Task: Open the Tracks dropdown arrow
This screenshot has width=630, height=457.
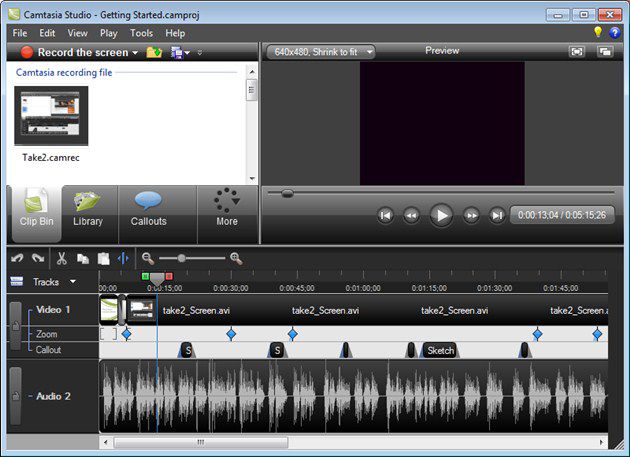Action: [x=73, y=281]
